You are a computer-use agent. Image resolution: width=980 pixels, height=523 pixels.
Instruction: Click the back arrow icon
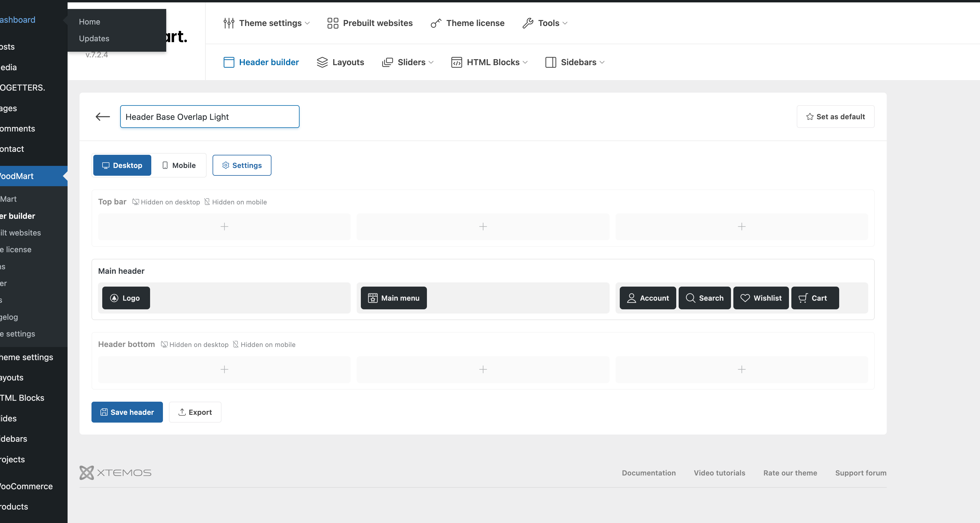(x=102, y=117)
